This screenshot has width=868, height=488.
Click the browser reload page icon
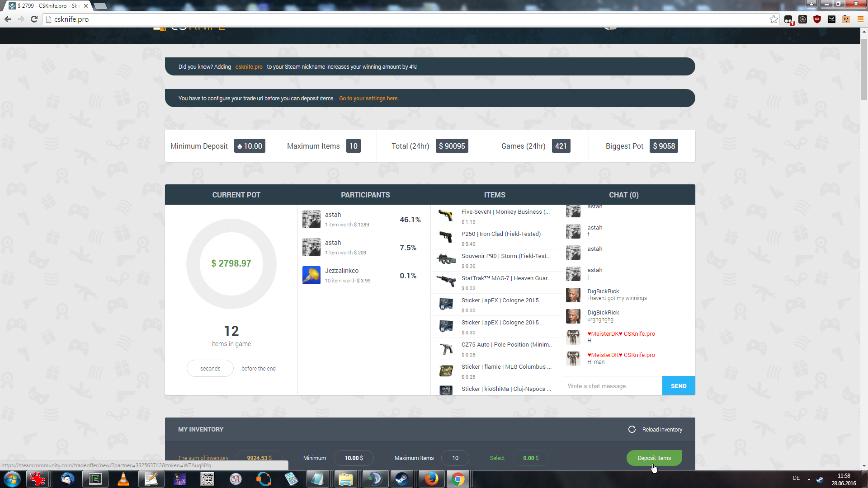click(x=34, y=19)
